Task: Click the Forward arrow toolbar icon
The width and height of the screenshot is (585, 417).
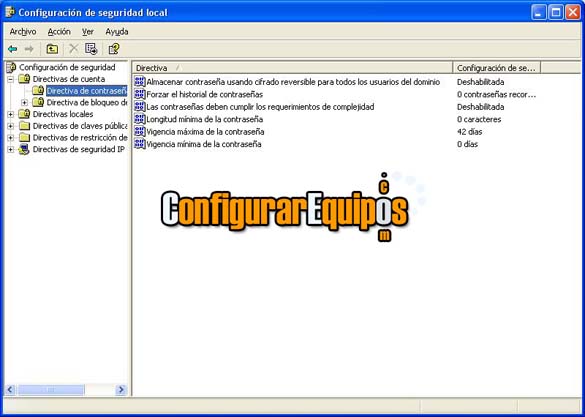Action: [x=29, y=49]
